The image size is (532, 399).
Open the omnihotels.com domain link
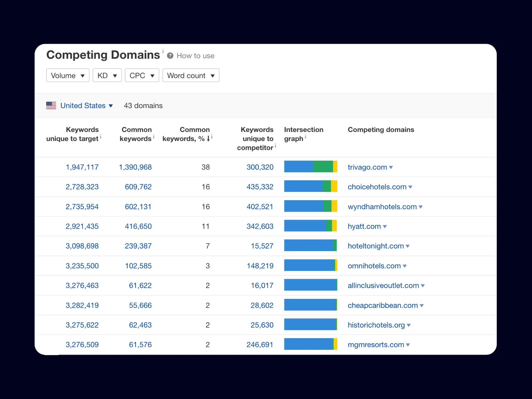pyautogui.click(x=374, y=266)
